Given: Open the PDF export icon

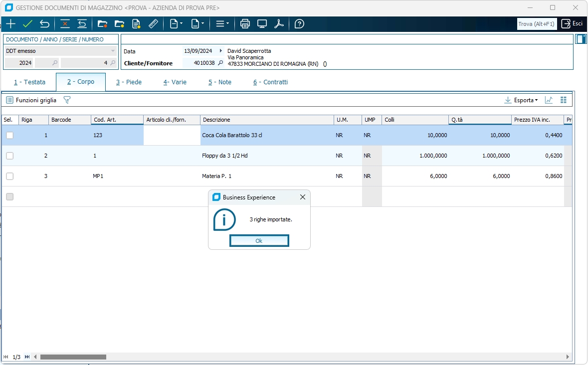Looking at the screenshot, I should pos(279,24).
